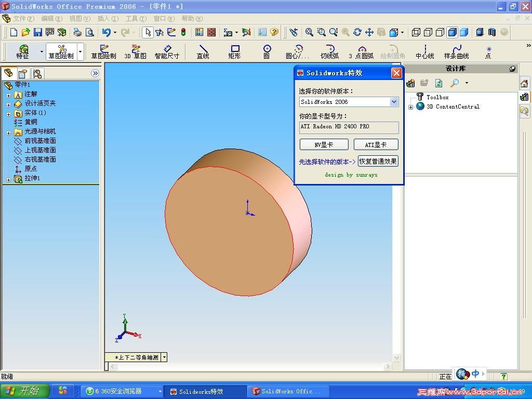This screenshot has width=532, height=399.
Task: Click the traffic light rebuild icon
Action: (183, 32)
